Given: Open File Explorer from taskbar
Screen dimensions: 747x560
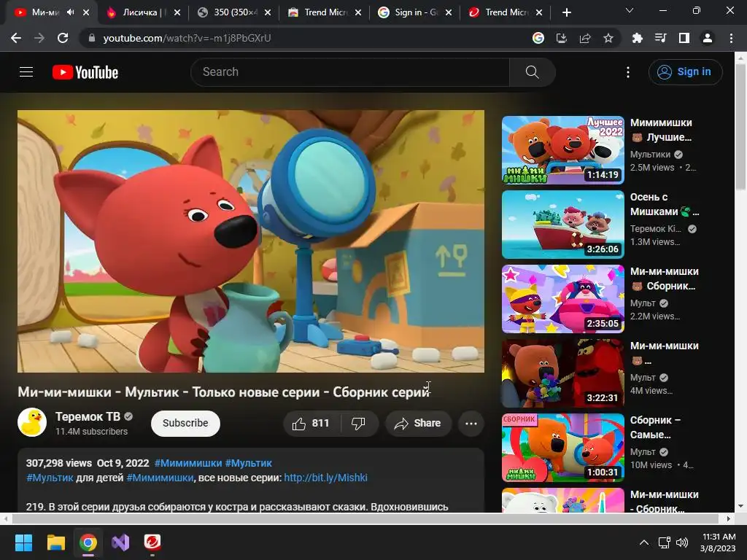Looking at the screenshot, I should tap(55, 542).
